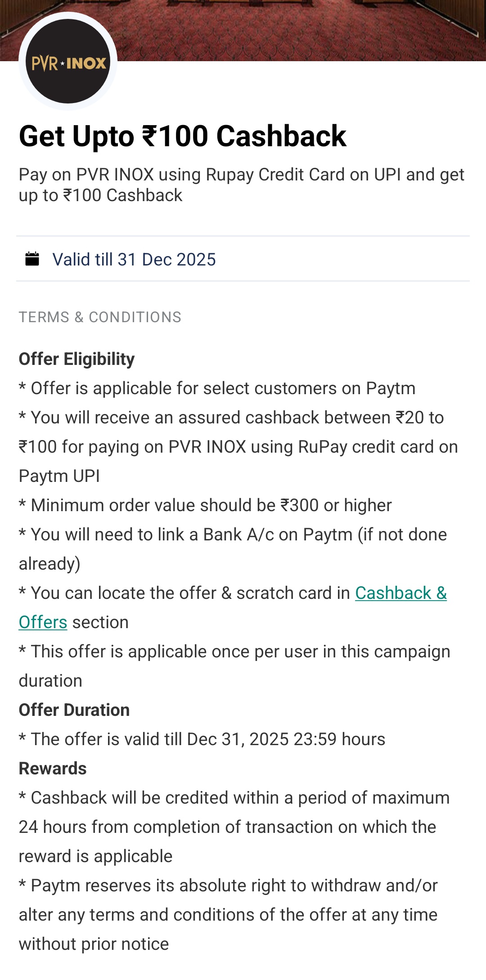Tap the PVR INOX logo
This screenshot has width=486, height=980.
point(68,62)
